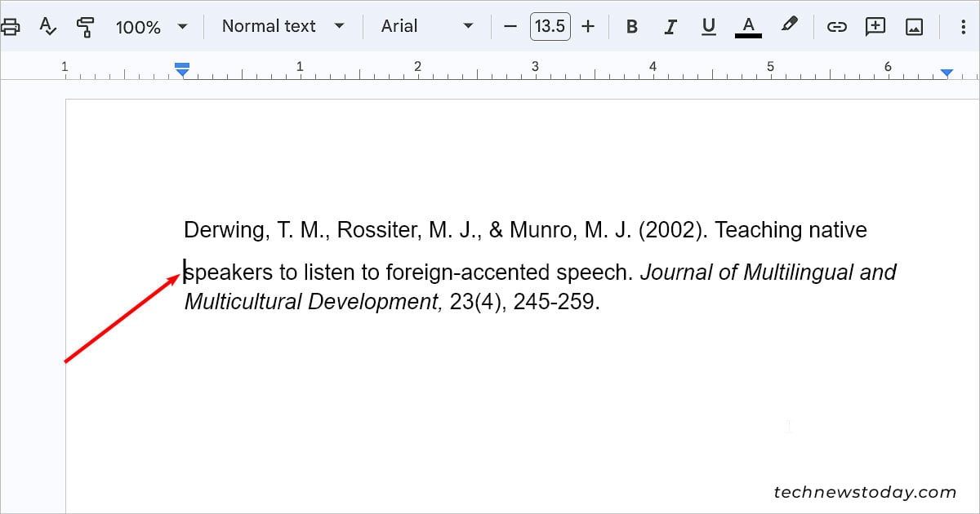Click the Print icon

tap(9, 26)
